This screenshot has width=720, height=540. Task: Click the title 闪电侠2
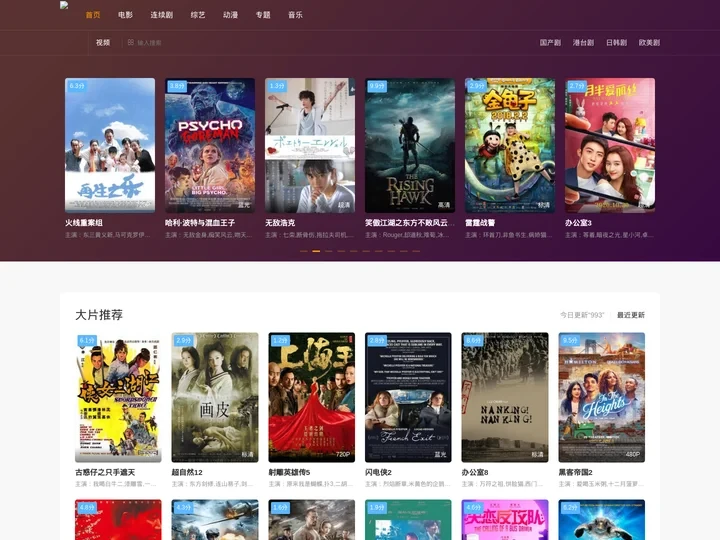378,472
